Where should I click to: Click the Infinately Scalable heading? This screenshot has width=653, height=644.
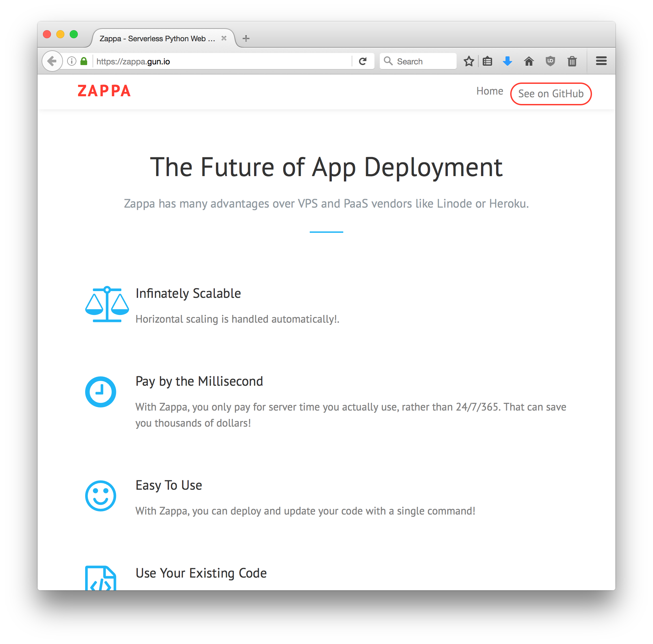pyautogui.click(x=188, y=293)
